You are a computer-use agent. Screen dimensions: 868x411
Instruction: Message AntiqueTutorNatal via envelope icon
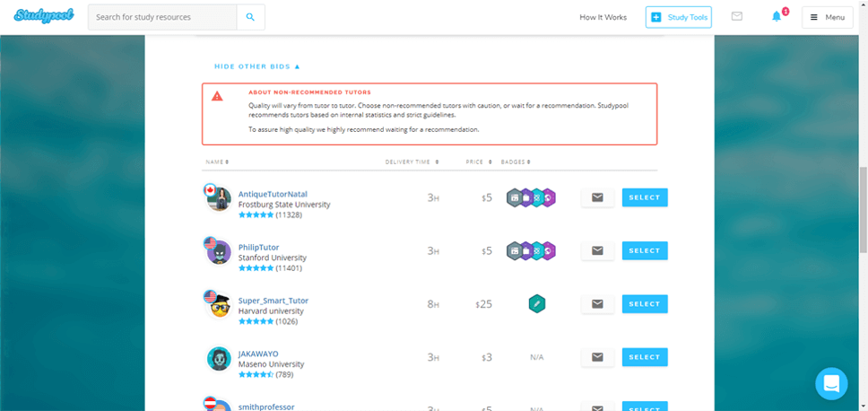597,197
